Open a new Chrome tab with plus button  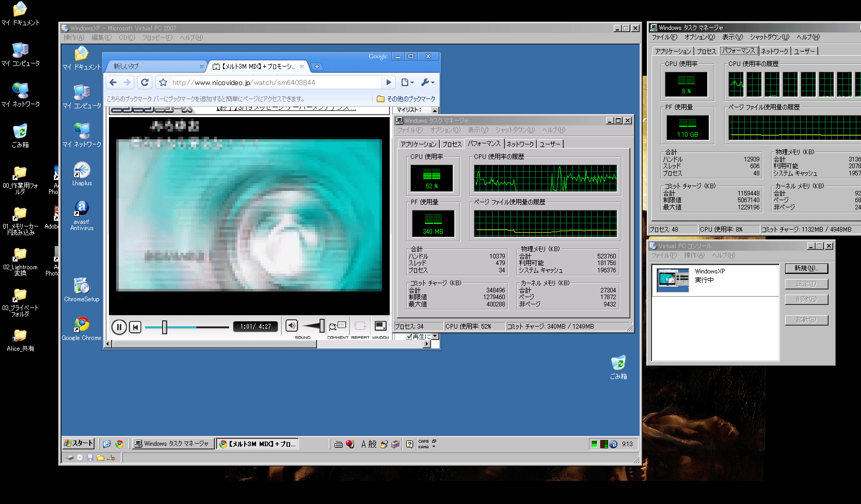(317, 67)
